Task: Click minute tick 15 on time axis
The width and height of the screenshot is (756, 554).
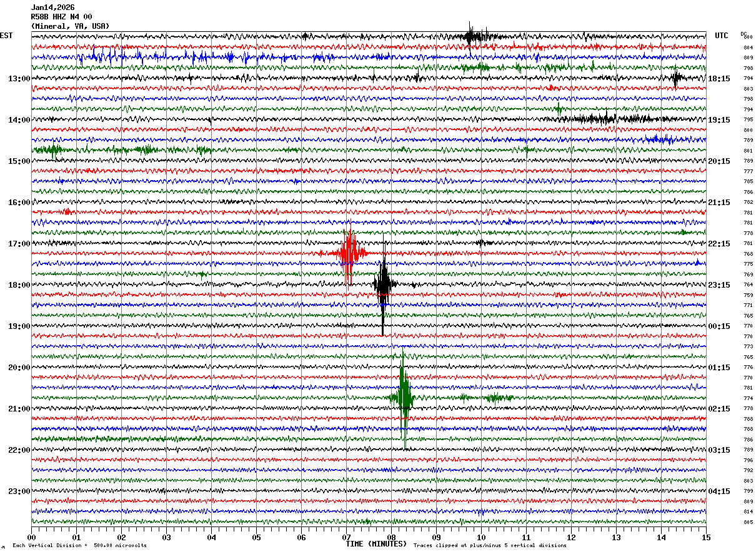Action: [706, 537]
